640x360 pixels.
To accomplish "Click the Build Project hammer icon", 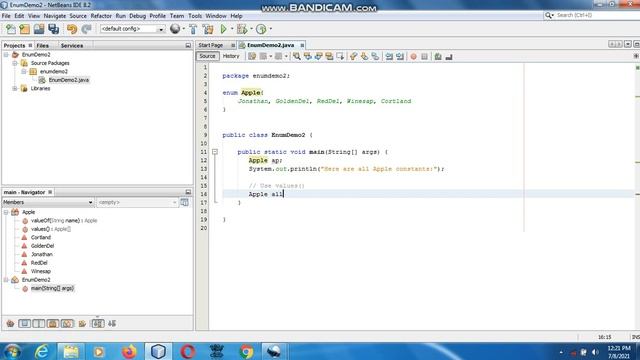I will tap(193, 29).
